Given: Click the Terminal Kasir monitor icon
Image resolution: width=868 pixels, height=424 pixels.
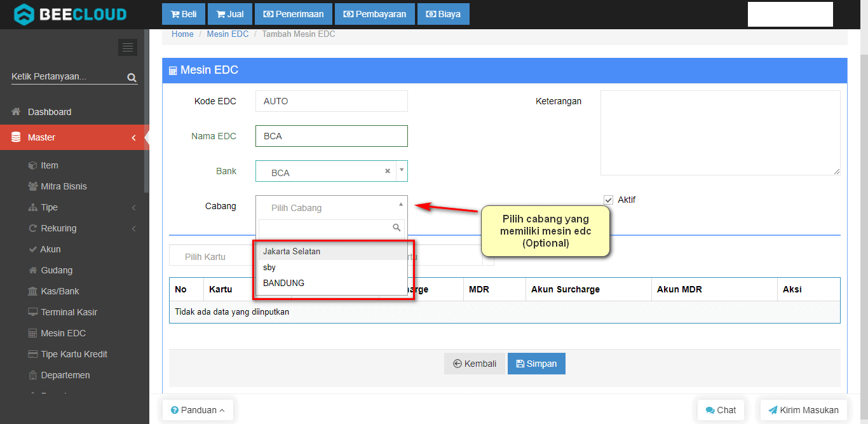Looking at the screenshot, I should [x=33, y=312].
